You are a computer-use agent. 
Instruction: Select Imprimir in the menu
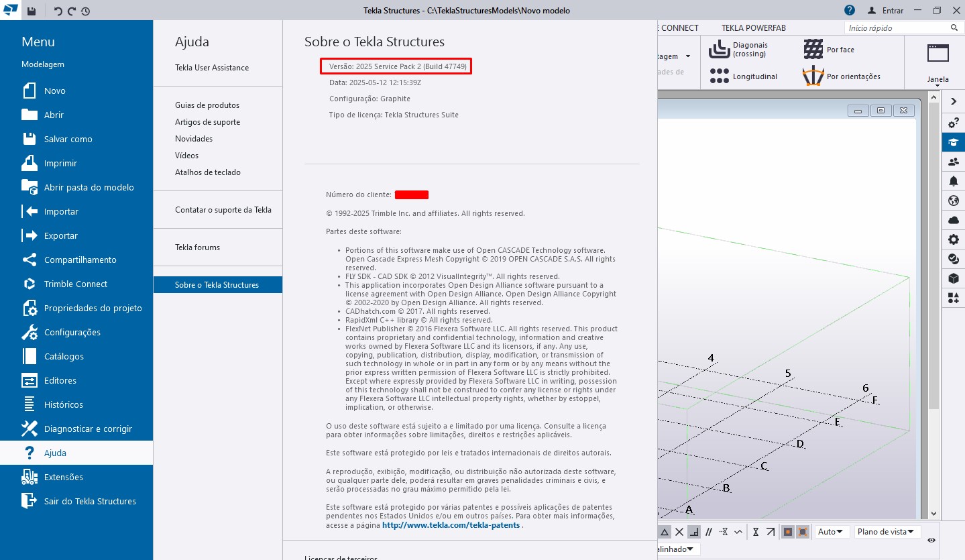[x=76, y=163]
